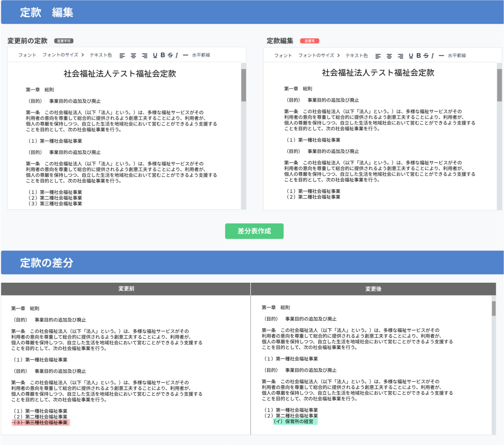The width and height of the screenshot is (504, 445).
Task: Open フォント menu in 定款編集 toolbar
Action: [283, 56]
